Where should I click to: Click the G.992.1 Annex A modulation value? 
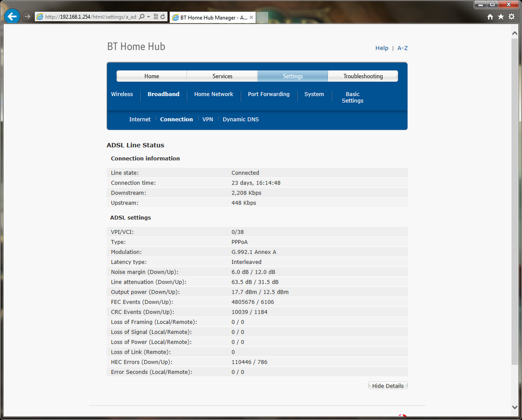pos(254,252)
